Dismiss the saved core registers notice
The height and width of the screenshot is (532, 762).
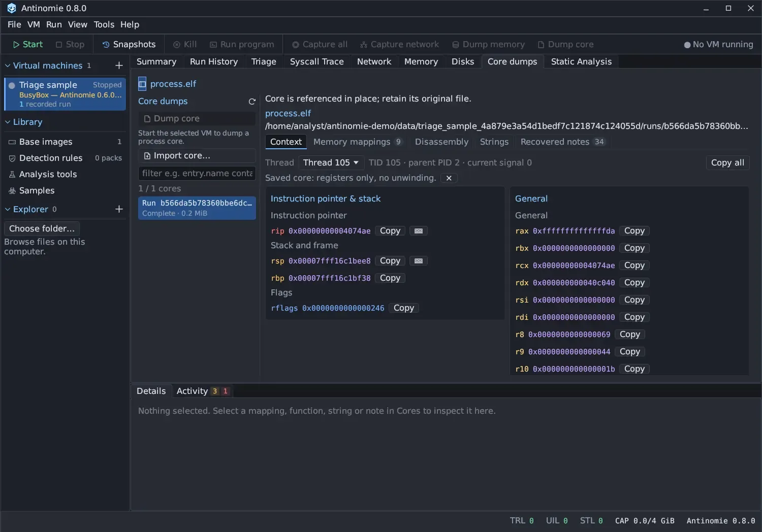pos(449,178)
